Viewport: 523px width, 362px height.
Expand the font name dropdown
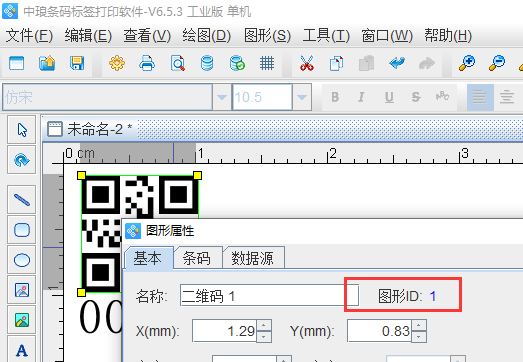pos(222,97)
